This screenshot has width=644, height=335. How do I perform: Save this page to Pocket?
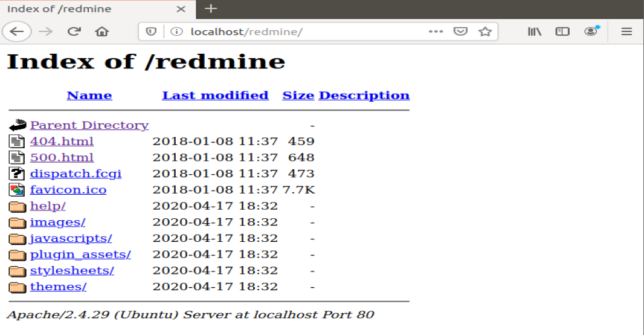[460, 31]
